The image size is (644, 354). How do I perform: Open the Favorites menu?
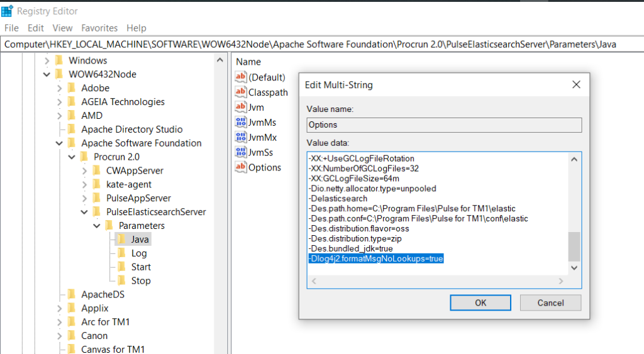coord(99,28)
